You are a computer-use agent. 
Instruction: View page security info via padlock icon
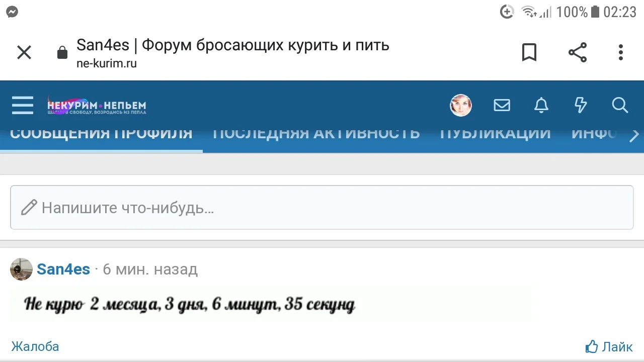(x=62, y=52)
